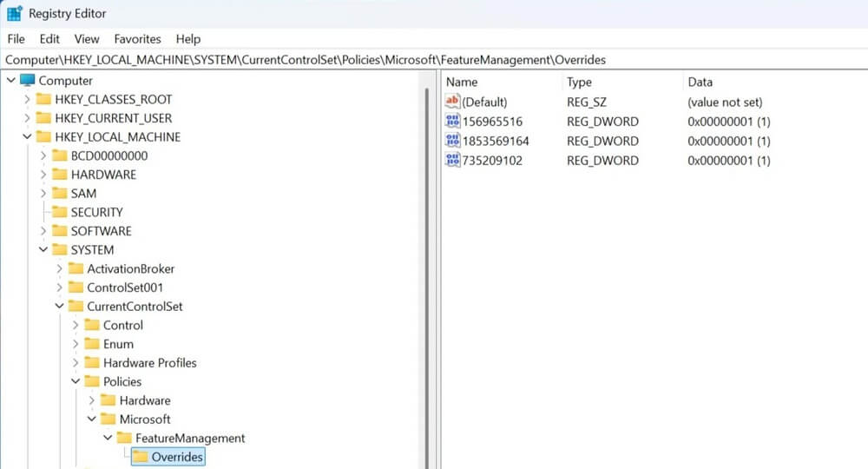Click the Computer monitor icon in tree

(x=28, y=80)
